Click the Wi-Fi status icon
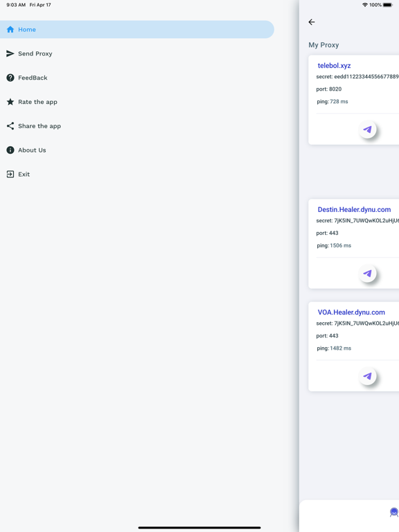The width and height of the screenshot is (399, 532). point(365,5)
